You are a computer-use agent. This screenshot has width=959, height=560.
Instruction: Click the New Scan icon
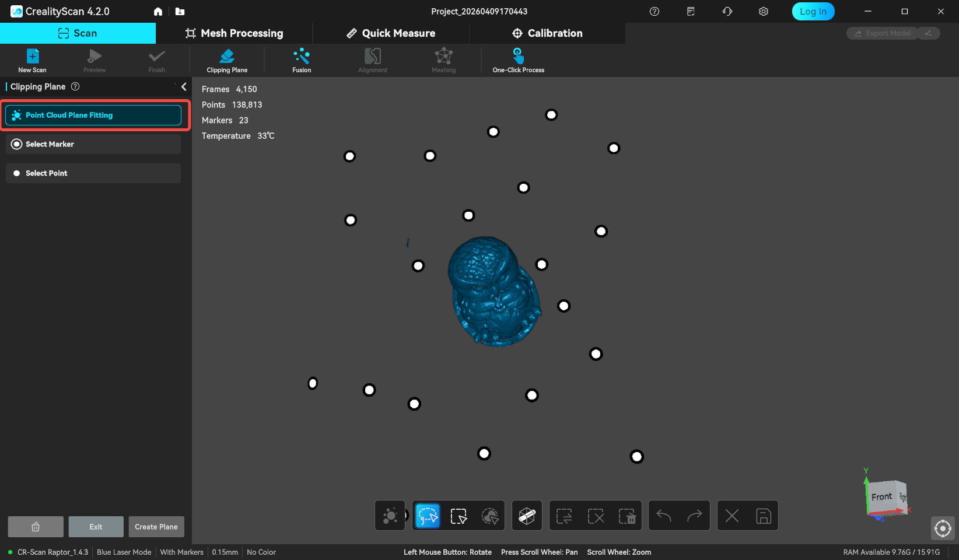pyautogui.click(x=33, y=60)
